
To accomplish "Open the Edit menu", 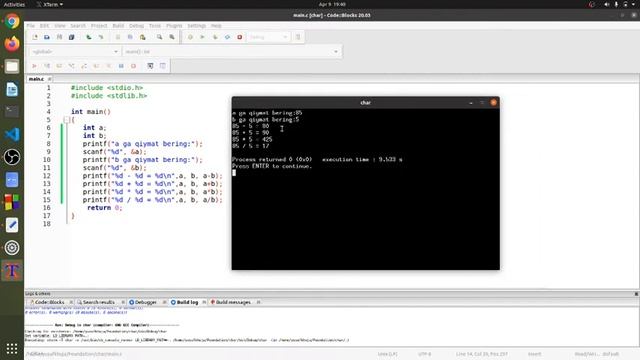I will [44, 26].
